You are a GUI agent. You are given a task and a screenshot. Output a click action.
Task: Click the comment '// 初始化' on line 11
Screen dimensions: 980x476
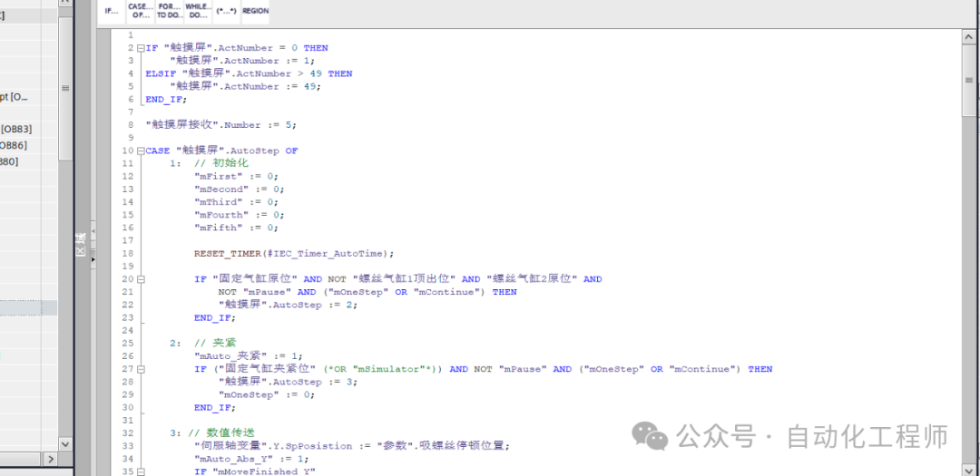221,164
